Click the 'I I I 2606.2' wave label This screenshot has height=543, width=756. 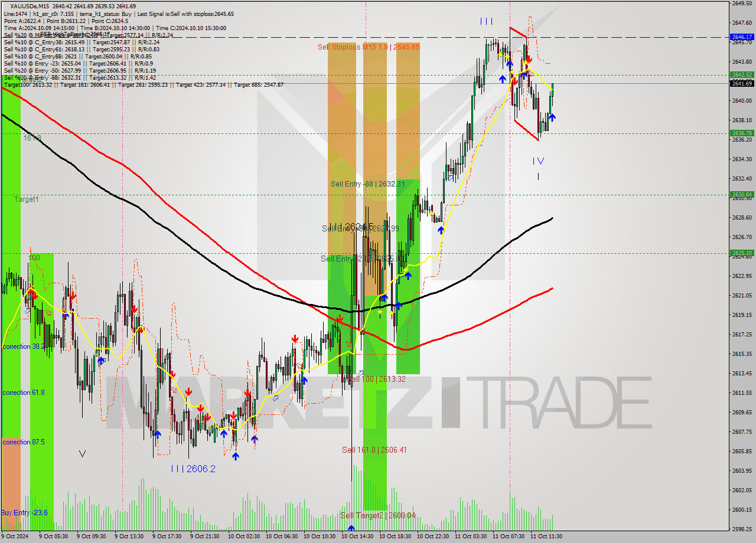coord(193,469)
